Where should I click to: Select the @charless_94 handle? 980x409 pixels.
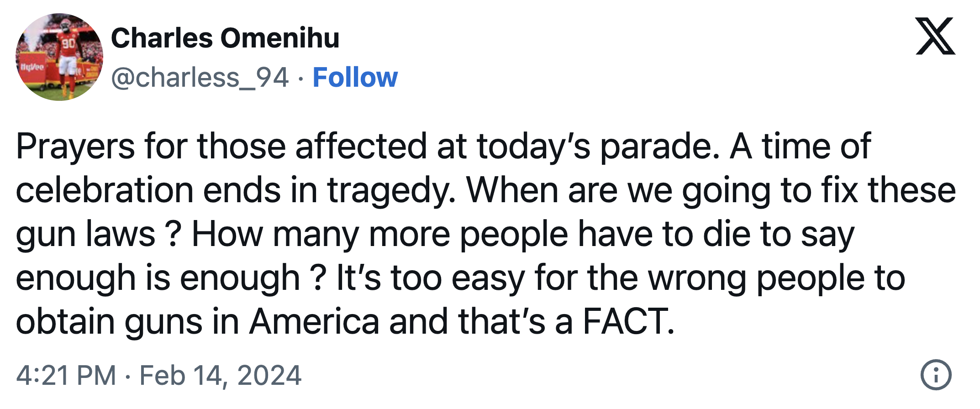point(200,77)
